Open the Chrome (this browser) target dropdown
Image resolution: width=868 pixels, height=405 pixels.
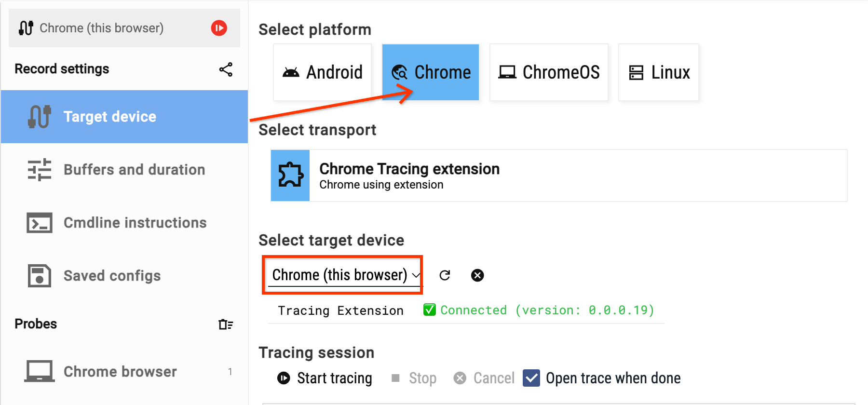tap(344, 275)
